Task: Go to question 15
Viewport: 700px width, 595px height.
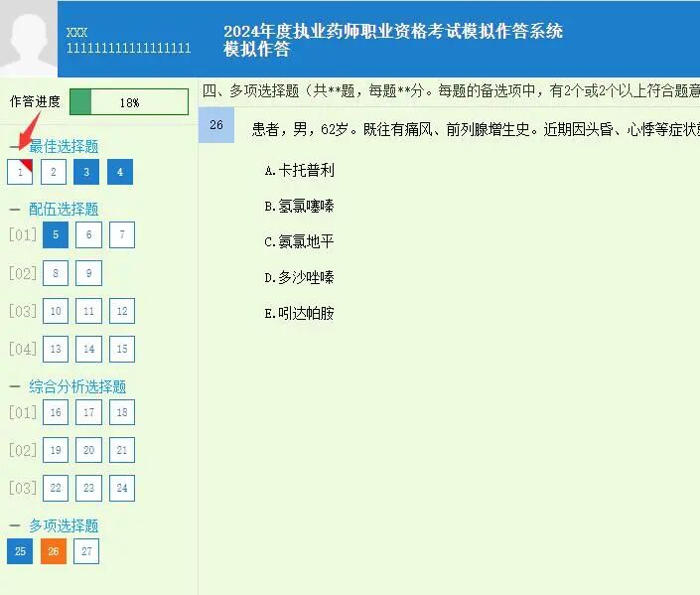Action: point(122,349)
